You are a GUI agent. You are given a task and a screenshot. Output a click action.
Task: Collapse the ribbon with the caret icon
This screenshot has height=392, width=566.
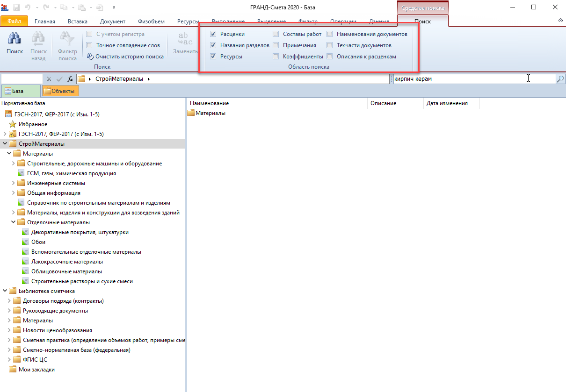[560, 21]
